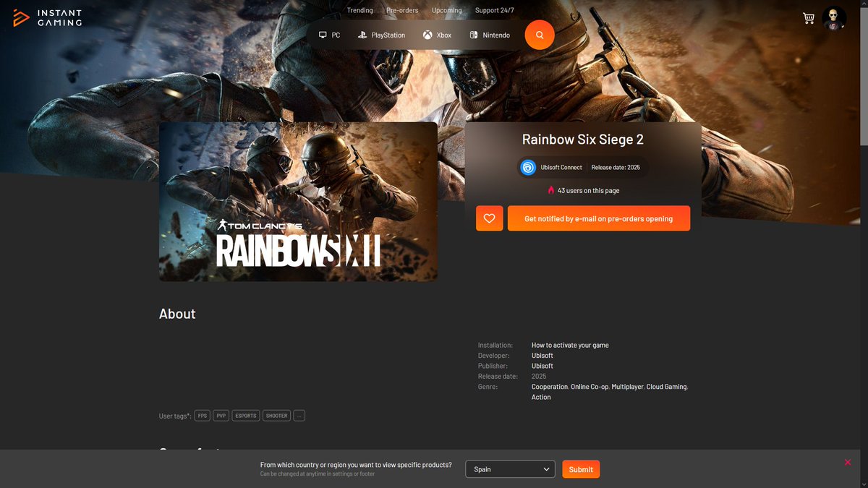The image size is (868, 488).
Task: Submit the selected country
Action: tap(581, 468)
